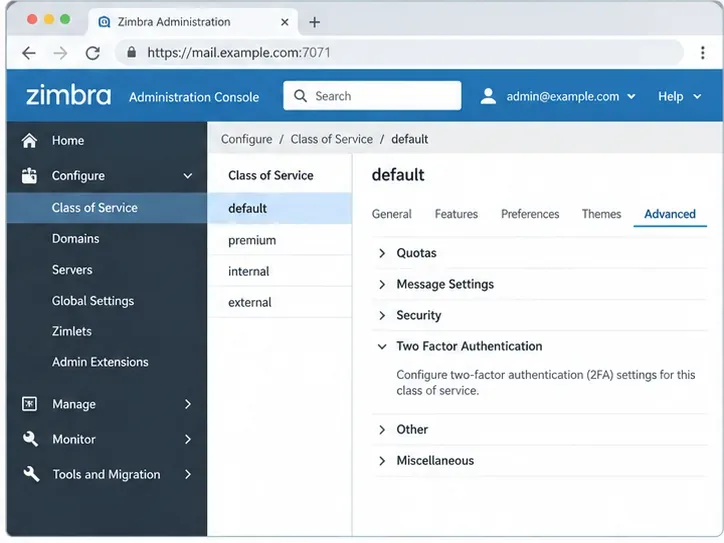Select the default class of service
The height and width of the screenshot is (543, 724).
tap(280, 208)
